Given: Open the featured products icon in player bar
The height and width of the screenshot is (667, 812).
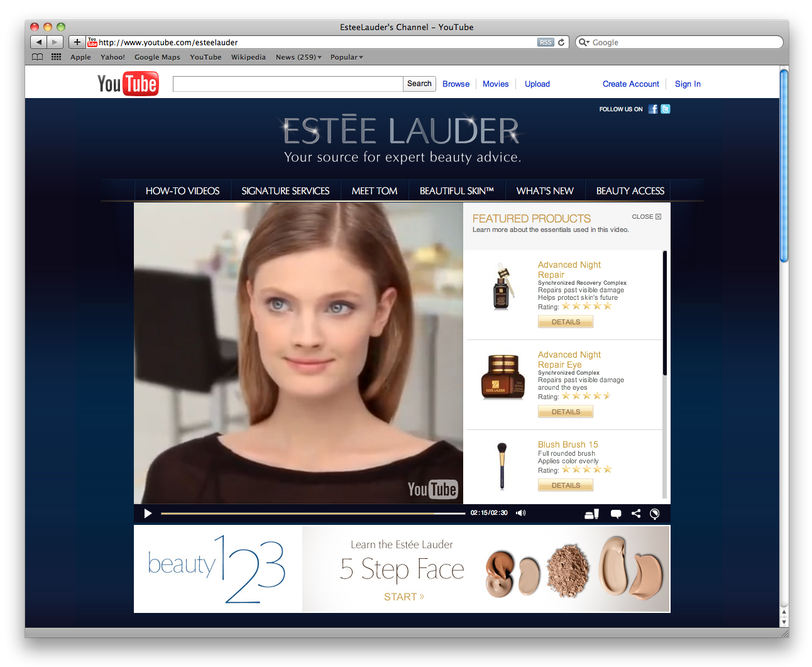Looking at the screenshot, I should point(591,514).
